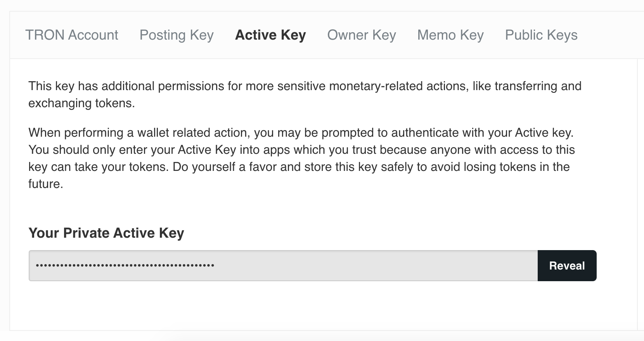This screenshot has height=341, width=644.
Task: Click empty area of key field near Reveal
Action: pos(485,266)
